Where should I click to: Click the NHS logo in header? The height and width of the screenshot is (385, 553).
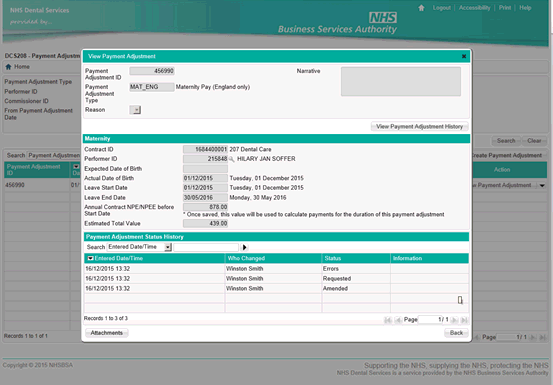pyautogui.click(x=383, y=17)
